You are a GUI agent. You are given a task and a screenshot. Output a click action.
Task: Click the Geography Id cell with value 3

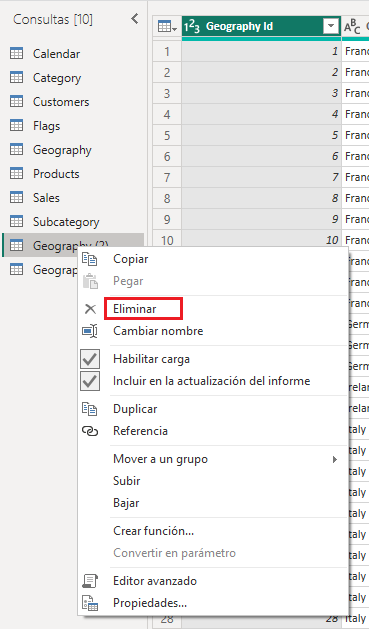[262, 93]
